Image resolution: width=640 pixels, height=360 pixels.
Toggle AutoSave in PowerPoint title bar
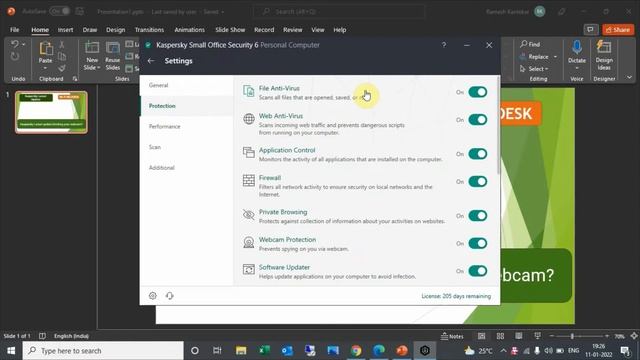click(x=60, y=11)
